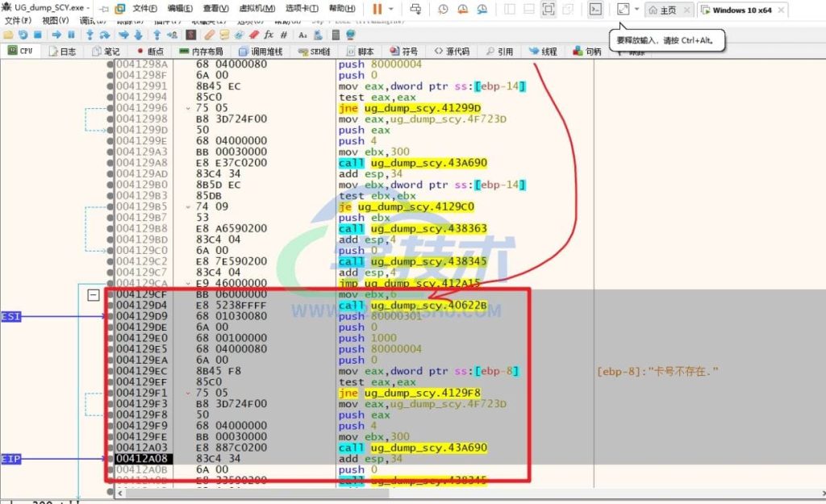Toggle breakpoint bullet at address 00412A03
The height and width of the screenshot is (504, 826).
110,448
